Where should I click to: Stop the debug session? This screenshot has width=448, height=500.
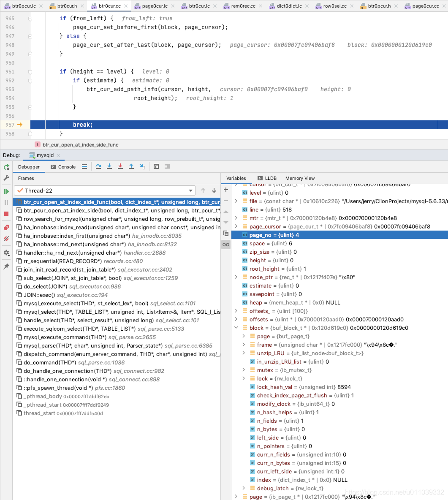click(x=6, y=214)
